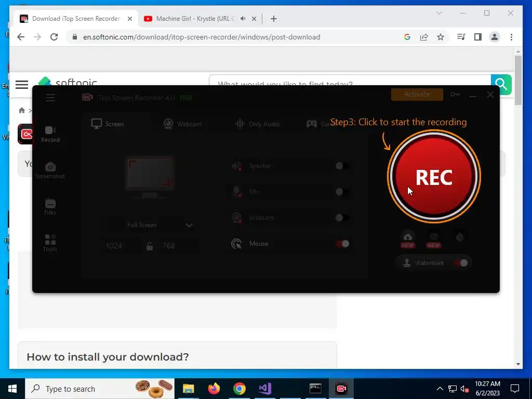
Task: Close the iTop Screen Recorder window
Action: tap(490, 95)
